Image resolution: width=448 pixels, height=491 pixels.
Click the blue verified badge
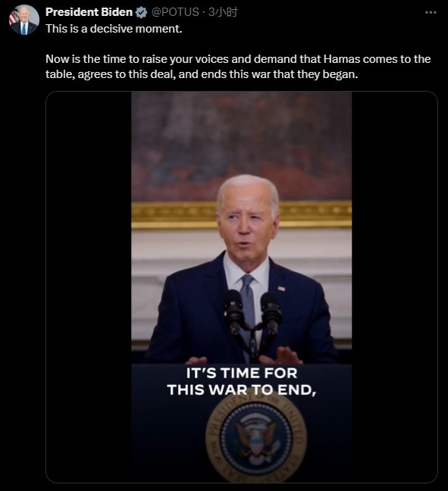(x=141, y=13)
